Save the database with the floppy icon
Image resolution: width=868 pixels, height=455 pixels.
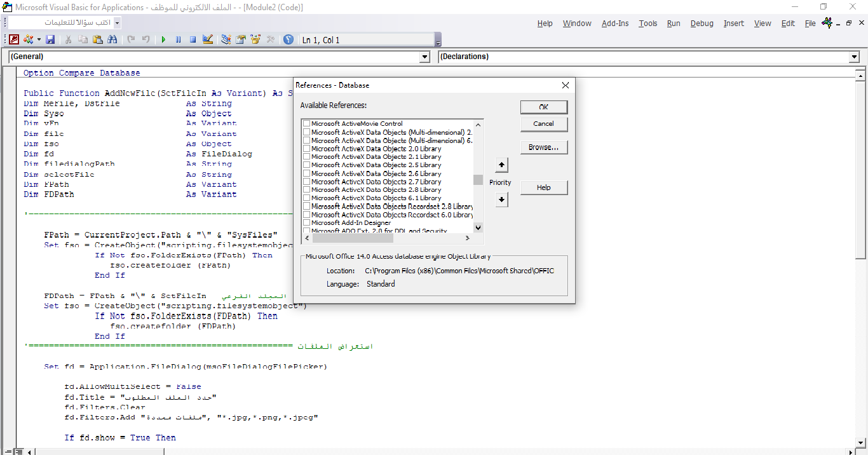(50, 39)
